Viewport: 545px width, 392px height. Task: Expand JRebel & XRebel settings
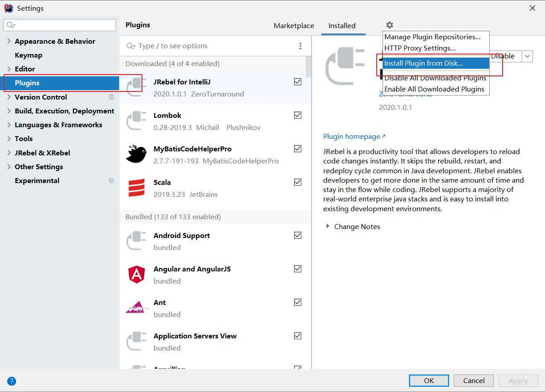click(x=9, y=153)
